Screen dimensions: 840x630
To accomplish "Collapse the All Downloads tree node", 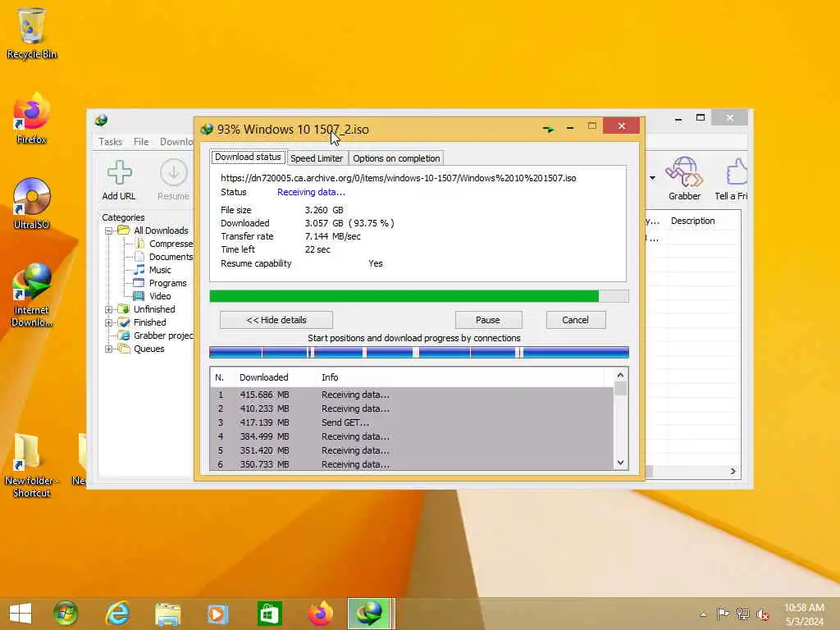I will coord(109,231).
